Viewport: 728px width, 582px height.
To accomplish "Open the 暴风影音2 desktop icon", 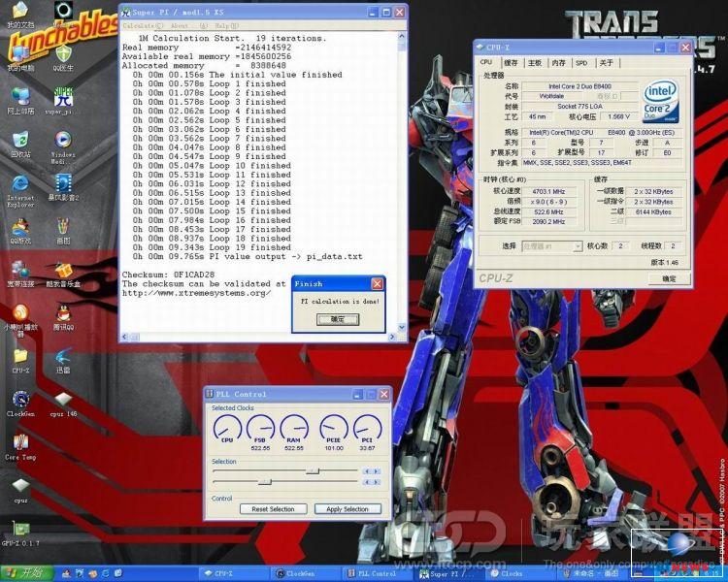I will tap(63, 187).
